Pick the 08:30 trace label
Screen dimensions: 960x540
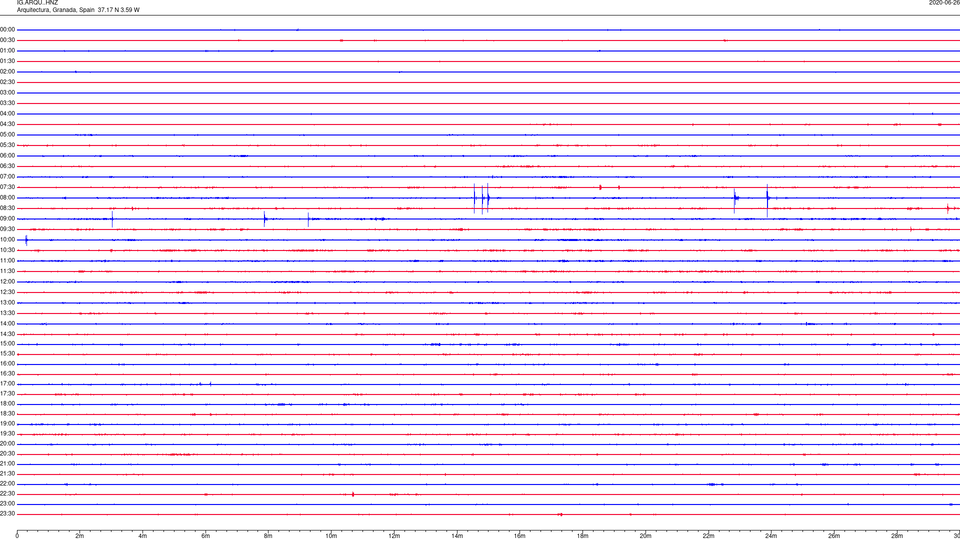click(7, 209)
